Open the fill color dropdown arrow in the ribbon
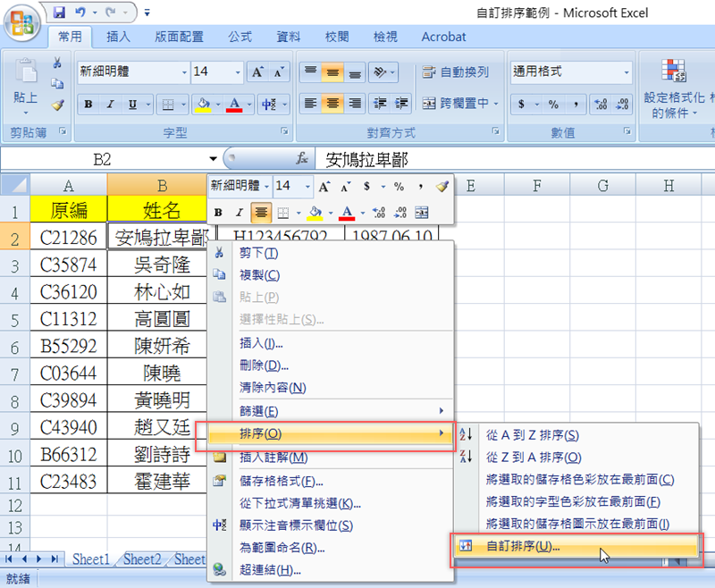Viewport: 715px width, 588px height. [x=217, y=105]
